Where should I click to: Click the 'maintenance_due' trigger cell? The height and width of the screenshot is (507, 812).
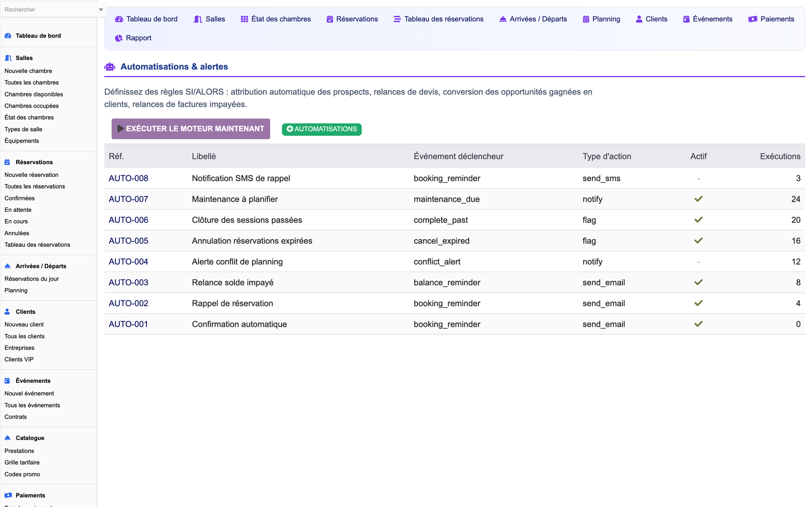pyautogui.click(x=447, y=199)
